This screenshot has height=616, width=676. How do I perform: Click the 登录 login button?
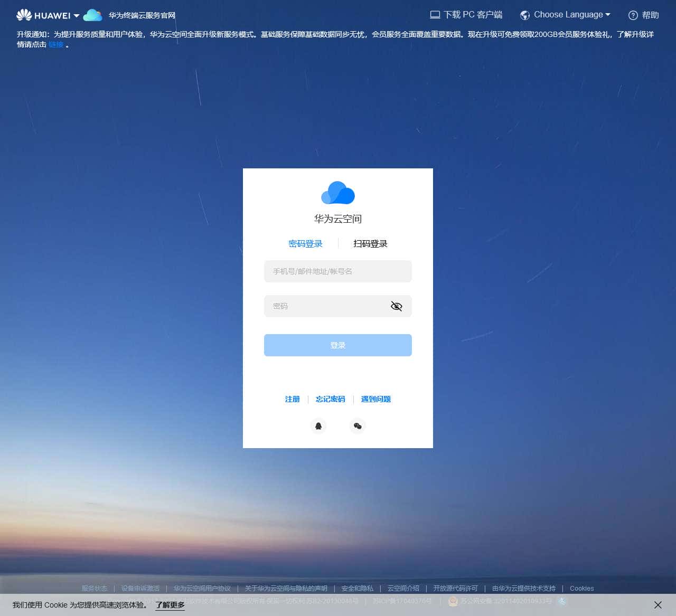pos(338,345)
